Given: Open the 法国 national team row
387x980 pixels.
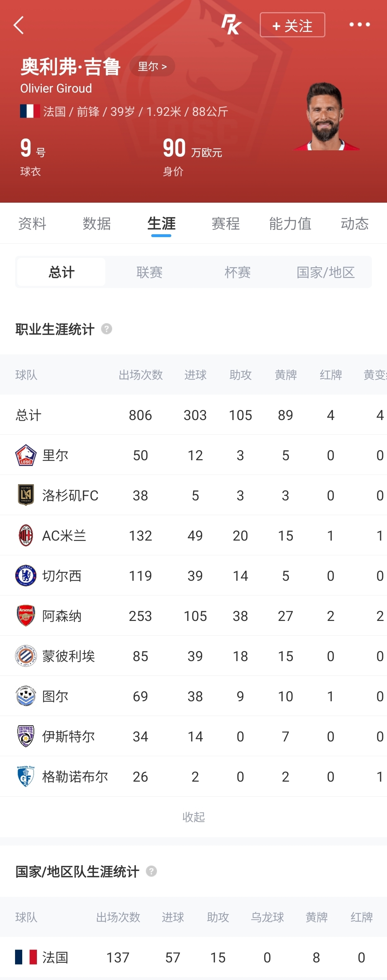Looking at the screenshot, I should pos(193,957).
